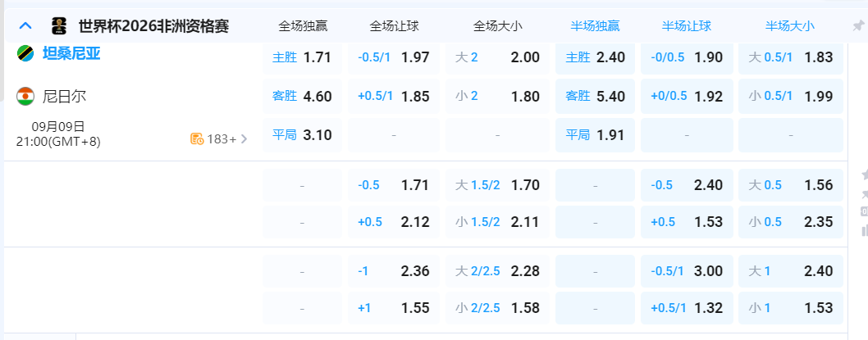Pick 平局 3.10 full-time draw odds
The image size is (868, 340).
tap(302, 134)
